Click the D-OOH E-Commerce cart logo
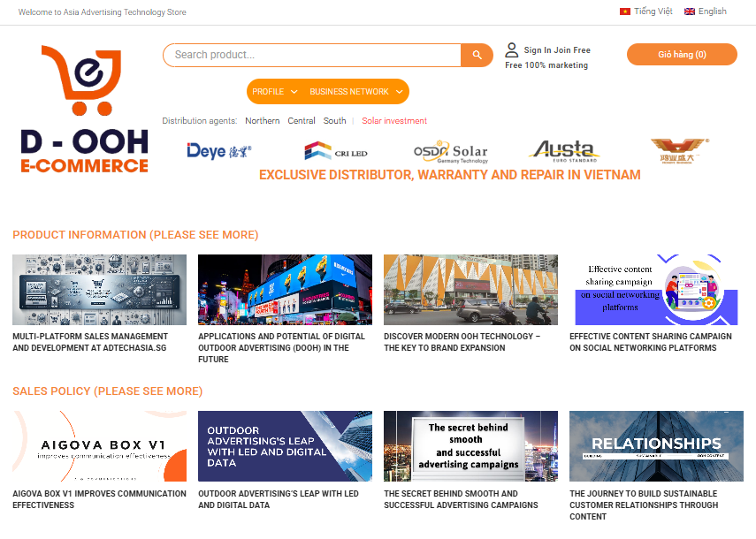756x539 pixels. (85, 110)
